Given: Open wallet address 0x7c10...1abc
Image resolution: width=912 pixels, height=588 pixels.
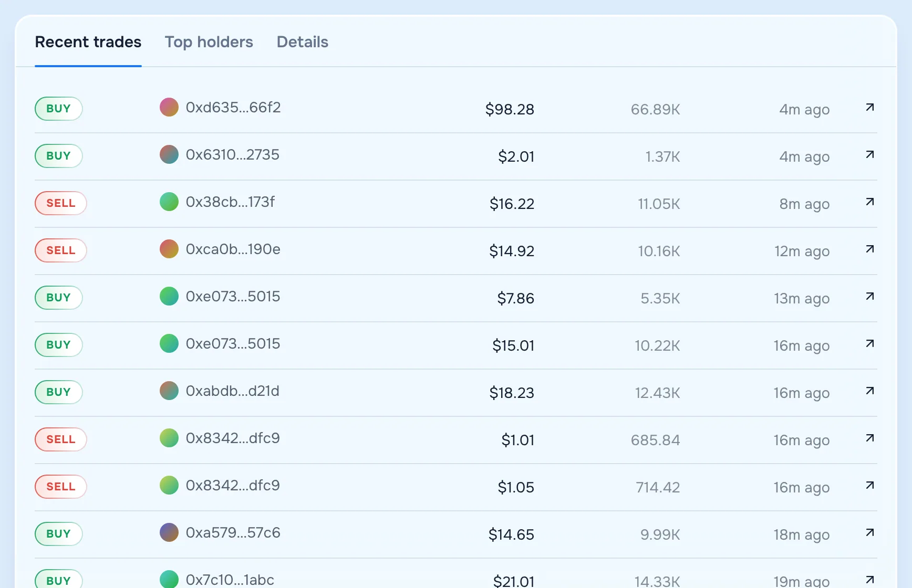Looking at the screenshot, I should (x=230, y=580).
